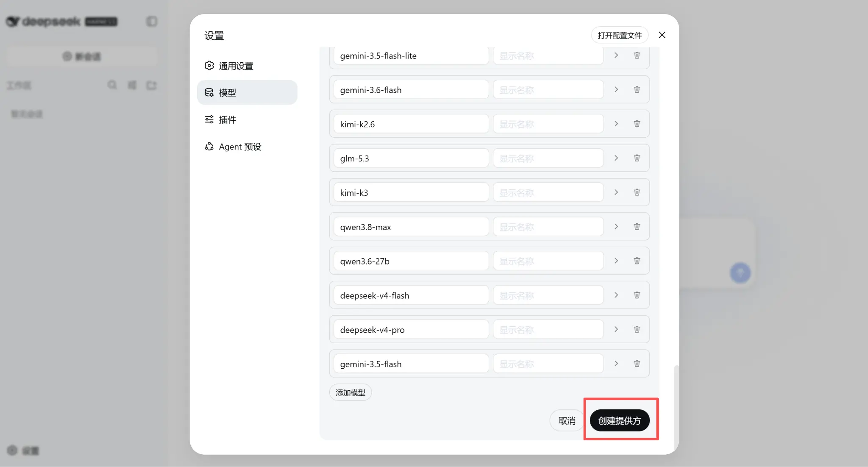This screenshot has width=868, height=467.
Task: Delete the qwen3.6-27b model row
Action: [637, 261]
